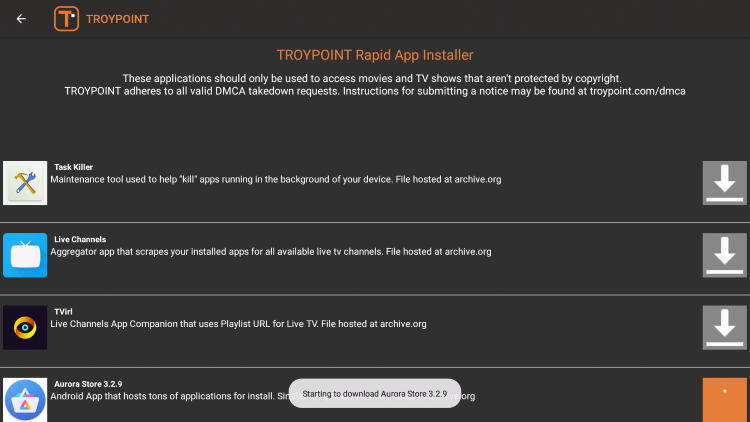Click the Task Killer app name
Screen dimensions: 750x422
pyautogui.click(x=73, y=167)
